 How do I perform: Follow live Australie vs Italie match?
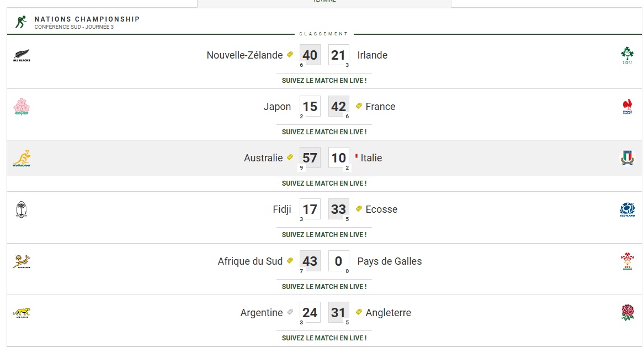(x=324, y=183)
